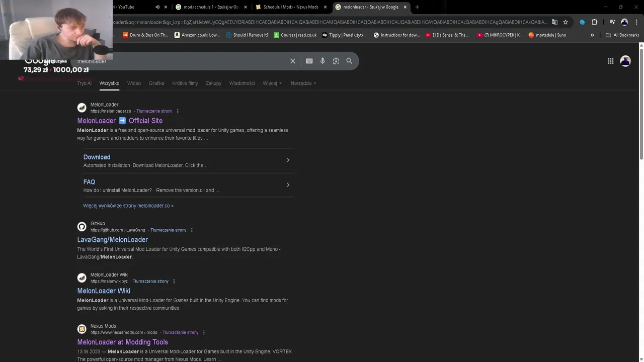The image size is (644, 362).
Task: Open the Download sitelink
Action: [x=97, y=157]
